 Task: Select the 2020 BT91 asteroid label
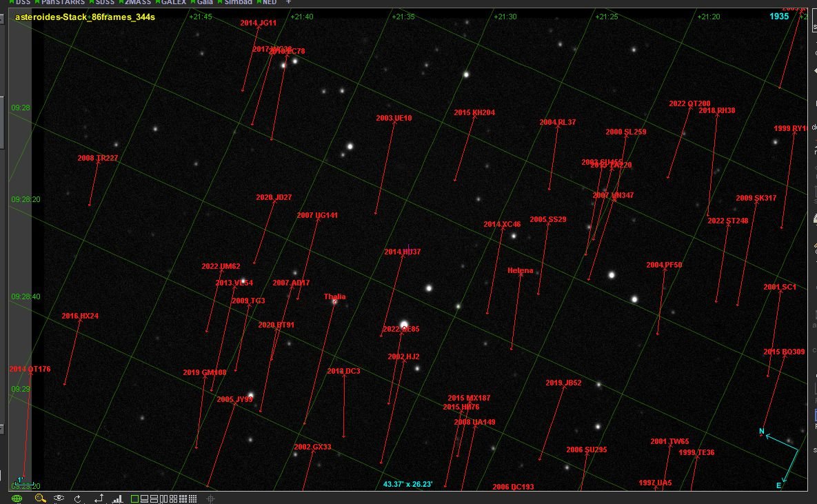(x=276, y=325)
